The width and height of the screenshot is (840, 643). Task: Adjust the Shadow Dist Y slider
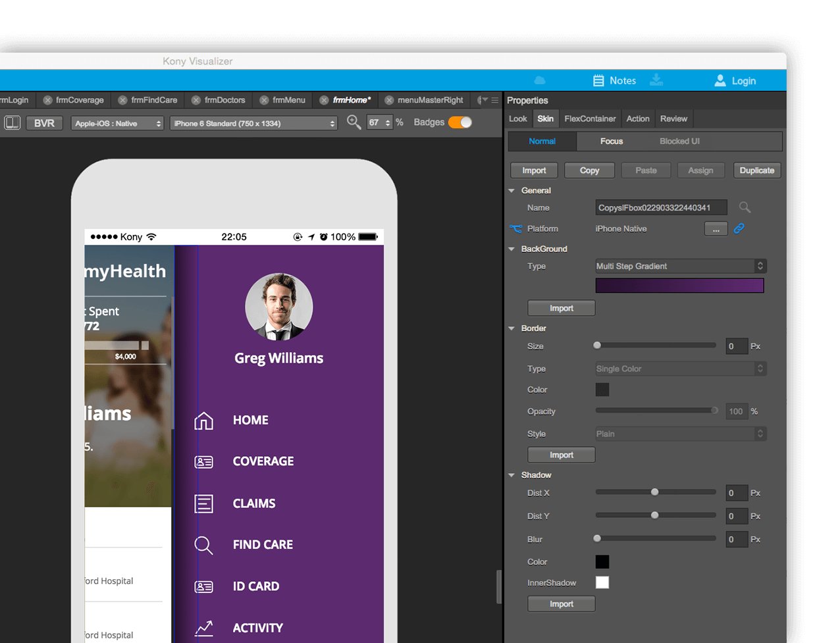(654, 515)
